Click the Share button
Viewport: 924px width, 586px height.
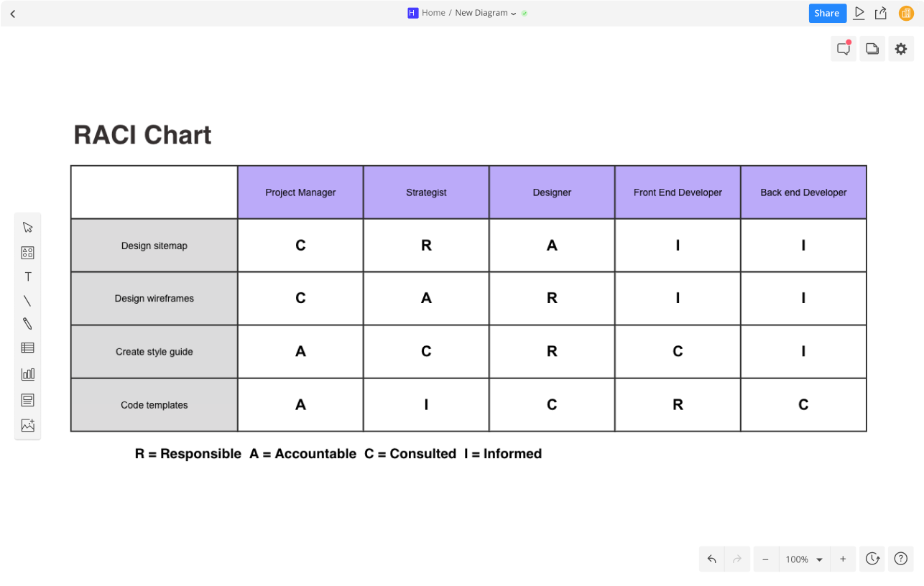(x=827, y=13)
